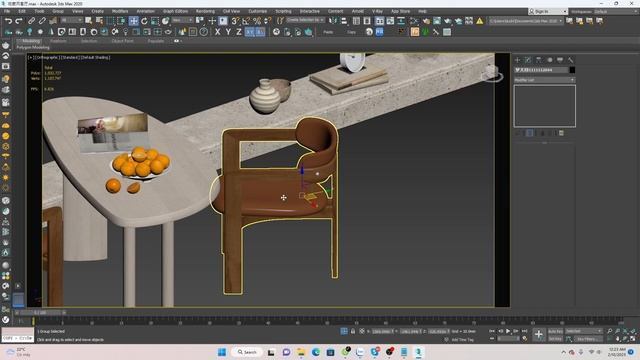Viewport: 640px width, 360px height.
Task: Open the Utilities wrench panel tab
Action: click(x=571, y=60)
